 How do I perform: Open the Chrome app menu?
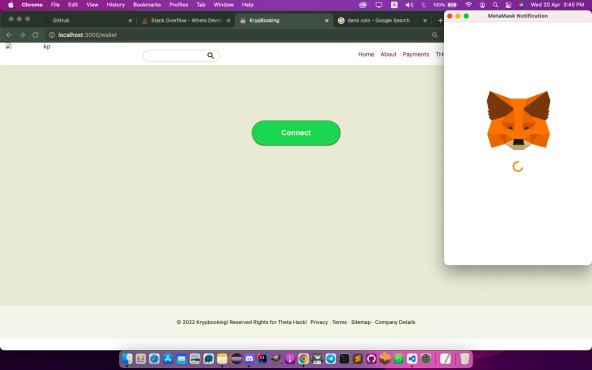32,5
